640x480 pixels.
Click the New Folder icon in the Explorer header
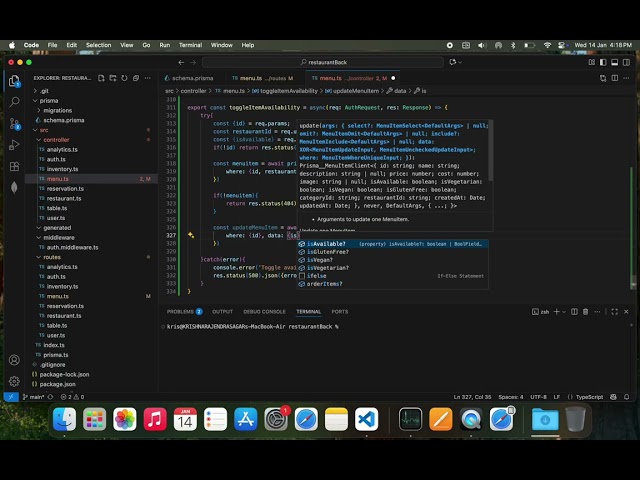pos(113,78)
